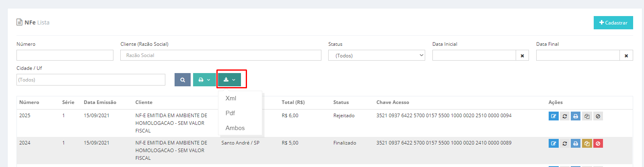Image resolution: width=644 pixels, height=167 pixels.
Task: Click access key ending 0000 0089
Action: point(444,143)
